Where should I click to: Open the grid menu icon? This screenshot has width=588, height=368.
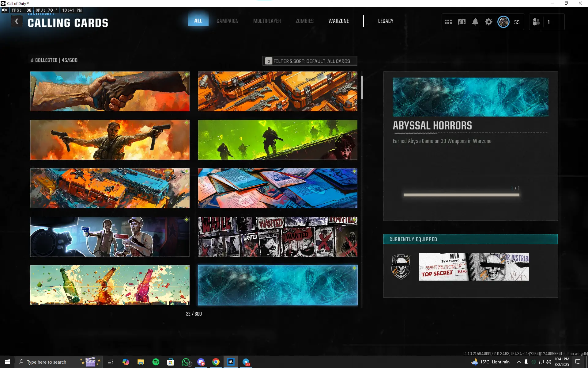(448, 22)
